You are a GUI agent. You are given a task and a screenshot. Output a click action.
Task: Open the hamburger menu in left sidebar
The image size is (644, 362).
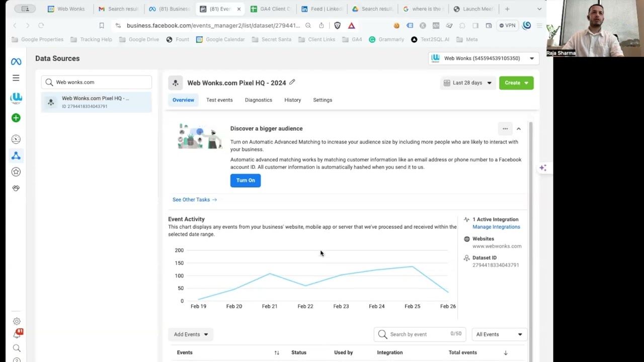16,78
